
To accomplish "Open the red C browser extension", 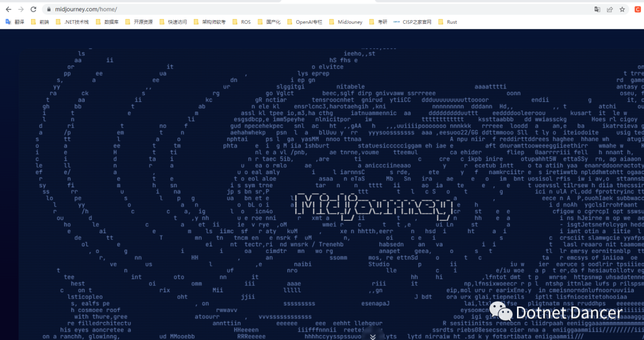I will tap(638, 9).
